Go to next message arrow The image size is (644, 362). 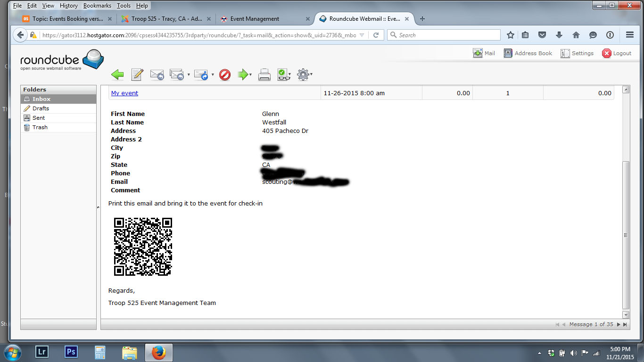coord(619,324)
